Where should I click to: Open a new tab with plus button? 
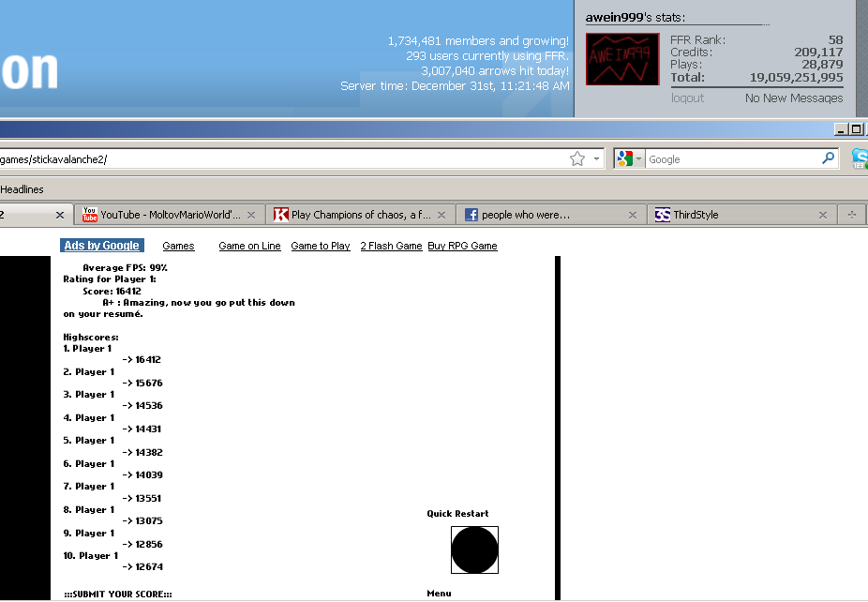pos(852,215)
